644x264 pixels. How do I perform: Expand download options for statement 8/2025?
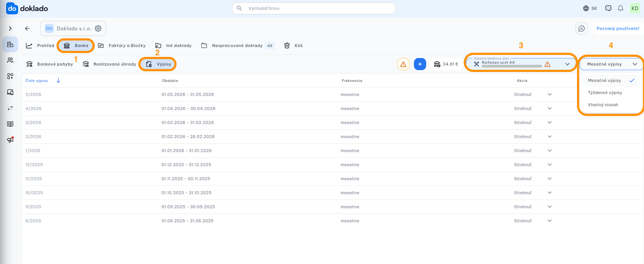pos(550,221)
